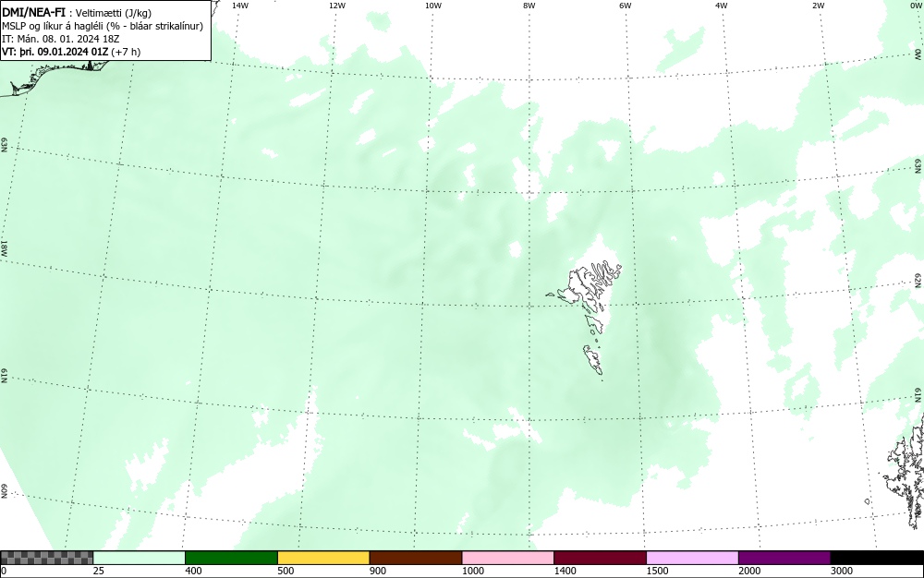Click the "60N" latitude label

click(x=4, y=491)
